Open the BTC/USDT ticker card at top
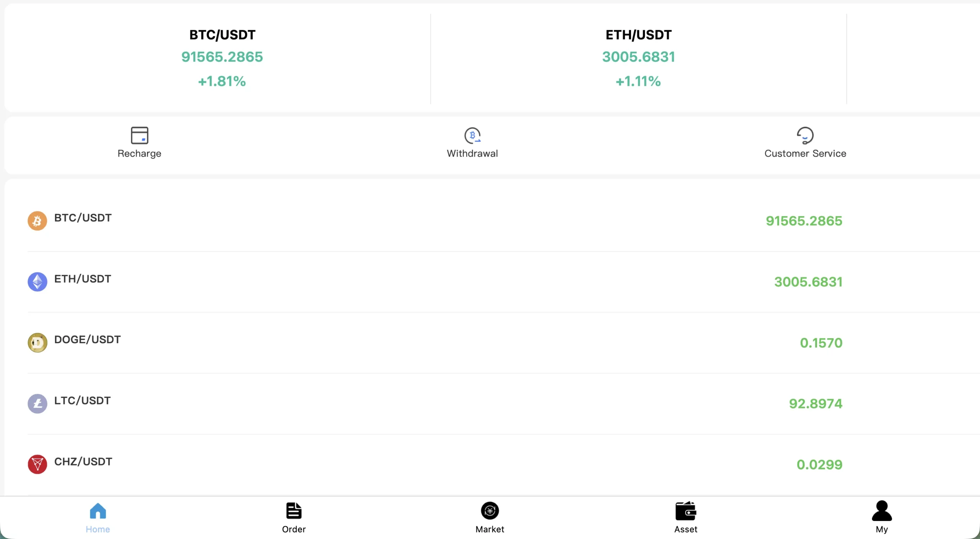 point(222,58)
